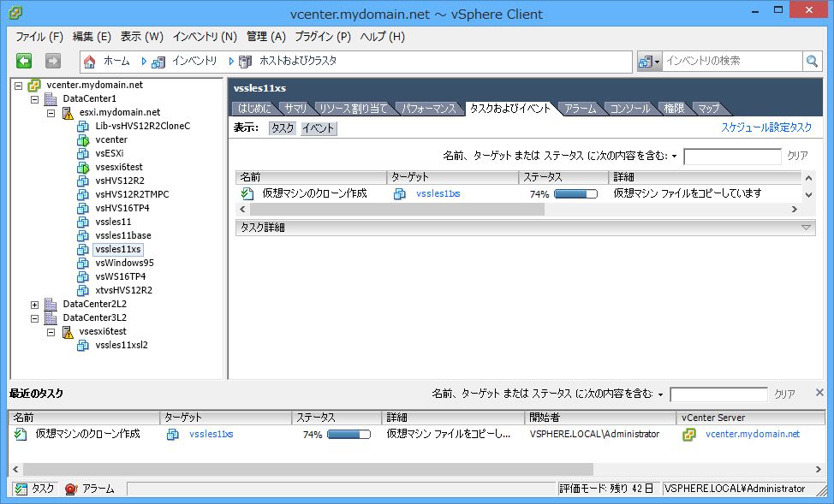Click the 74% progress bar in recent tasks

348,435
